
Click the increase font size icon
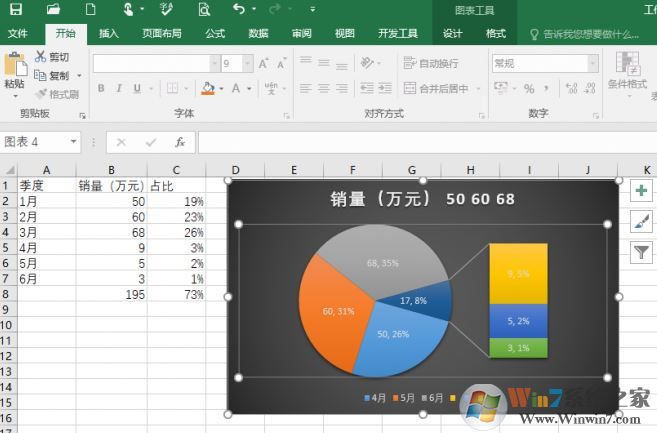(x=264, y=64)
